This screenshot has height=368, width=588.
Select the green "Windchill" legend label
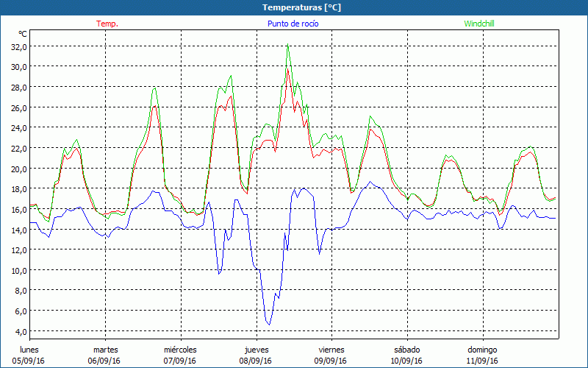click(x=479, y=24)
